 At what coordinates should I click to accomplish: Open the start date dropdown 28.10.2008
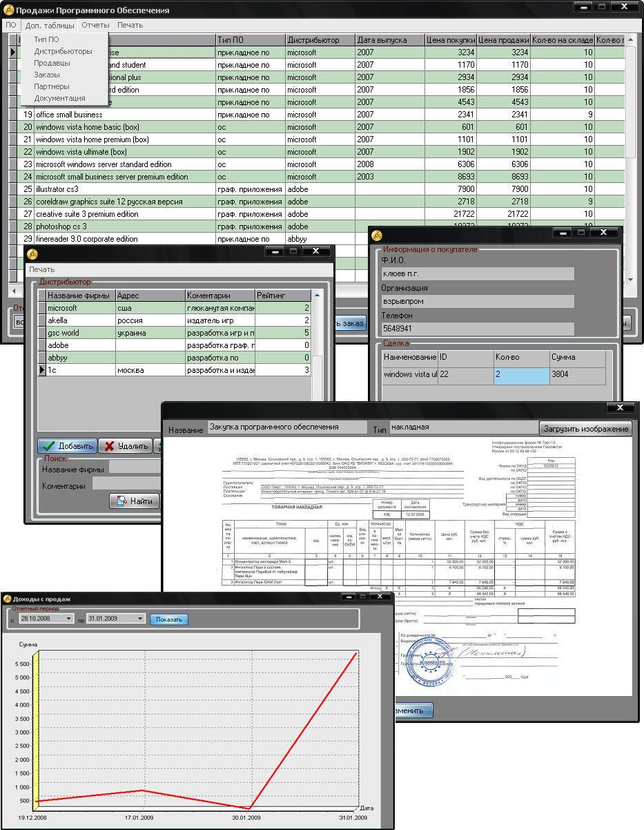(69, 619)
